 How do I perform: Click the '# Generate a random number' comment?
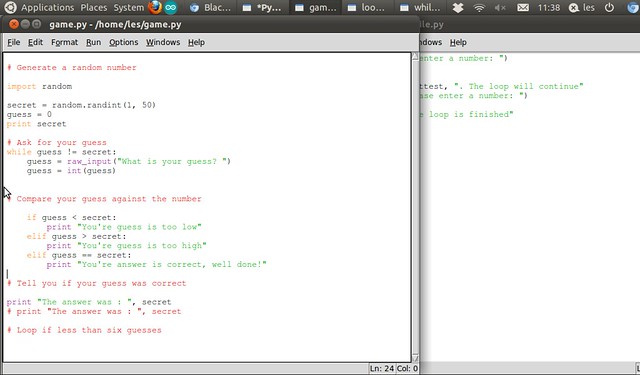pos(72,68)
